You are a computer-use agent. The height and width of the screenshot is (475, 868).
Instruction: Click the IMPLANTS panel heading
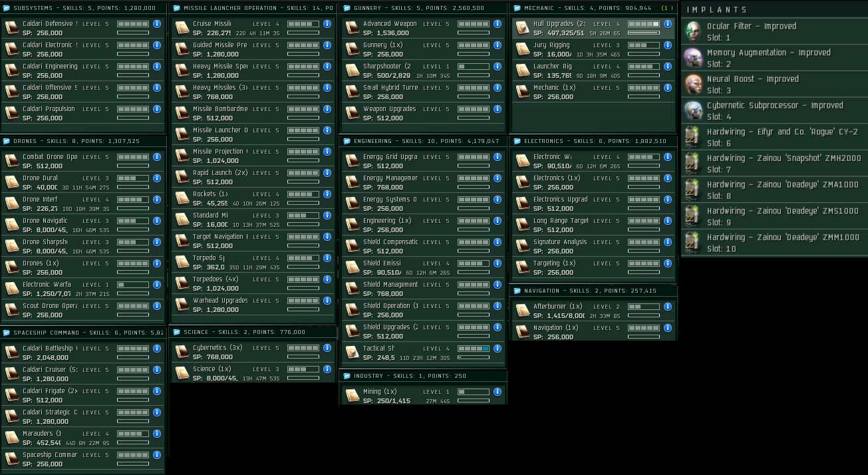coord(718,10)
